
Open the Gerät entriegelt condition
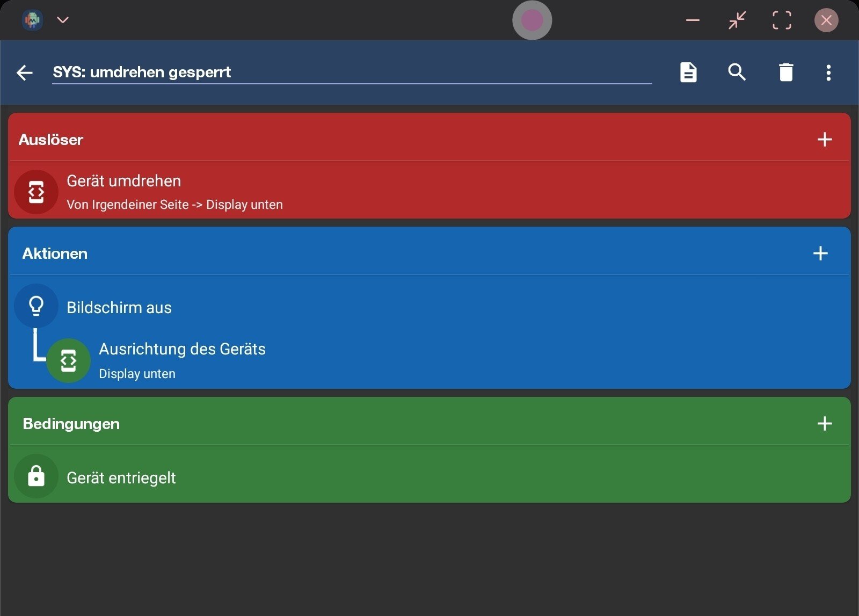(x=121, y=477)
